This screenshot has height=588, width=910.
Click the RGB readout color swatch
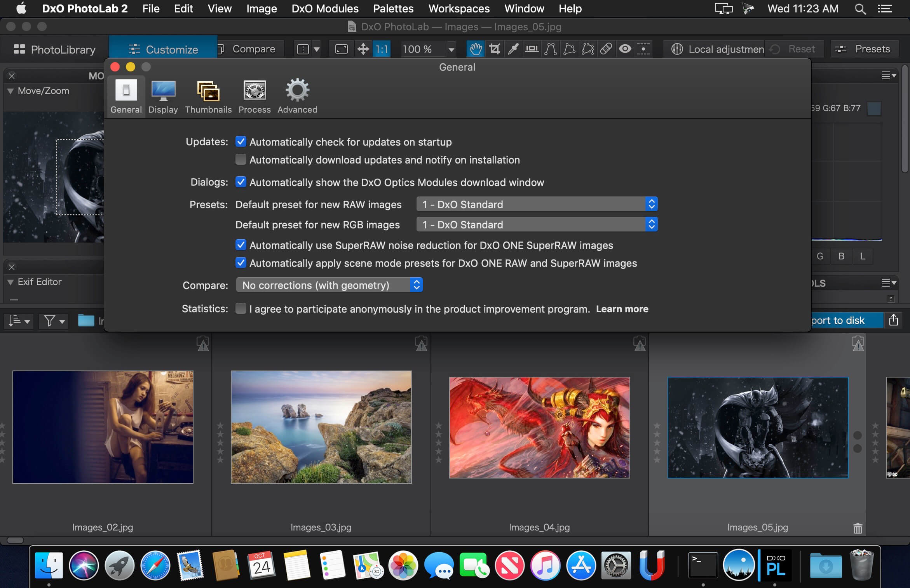(874, 108)
